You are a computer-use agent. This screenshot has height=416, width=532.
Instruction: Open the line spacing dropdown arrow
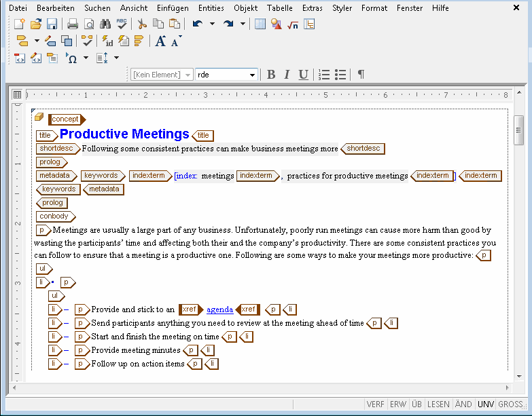coord(116,58)
